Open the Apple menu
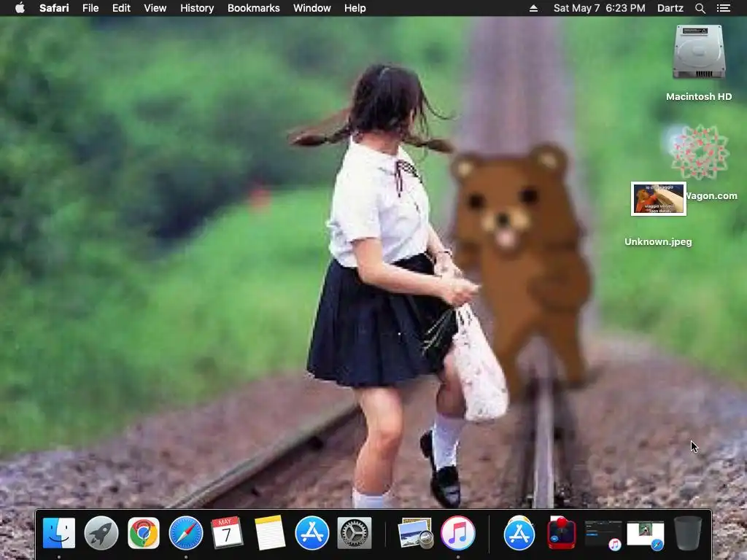The height and width of the screenshot is (560, 747). coord(20,8)
